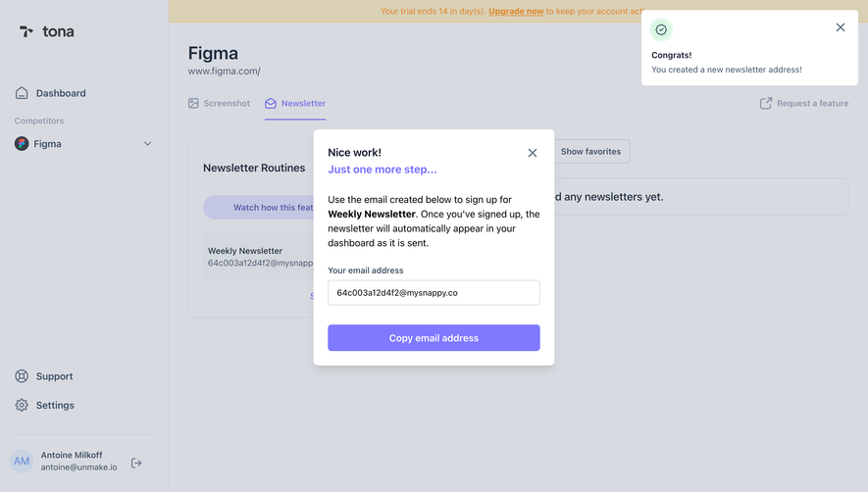
Task: Click the Figma competitor logo icon
Action: coord(22,144)
